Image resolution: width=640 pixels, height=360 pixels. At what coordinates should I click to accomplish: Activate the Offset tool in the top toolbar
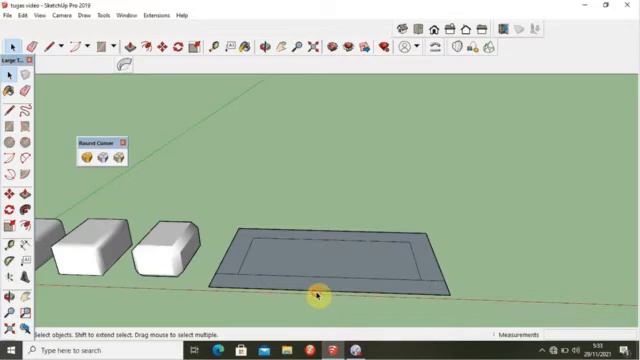[147, 47]
